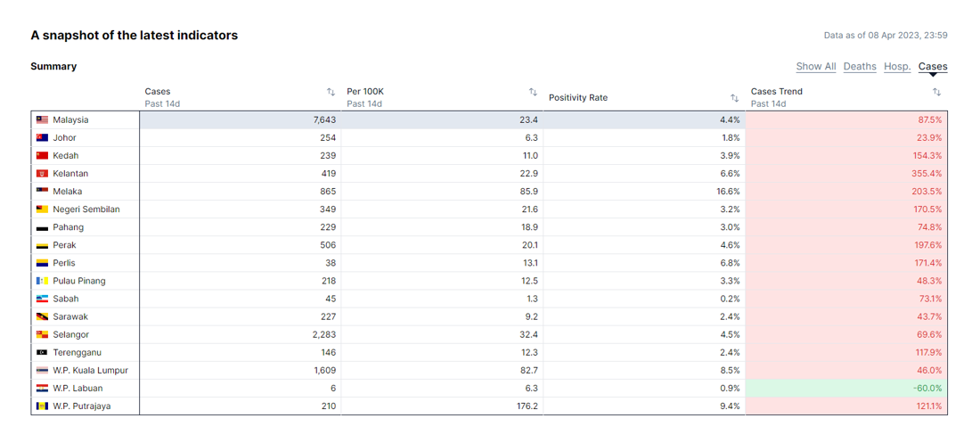
Task: Select the W.P. Kuala Lumpur row label
Action: (91, 371)
